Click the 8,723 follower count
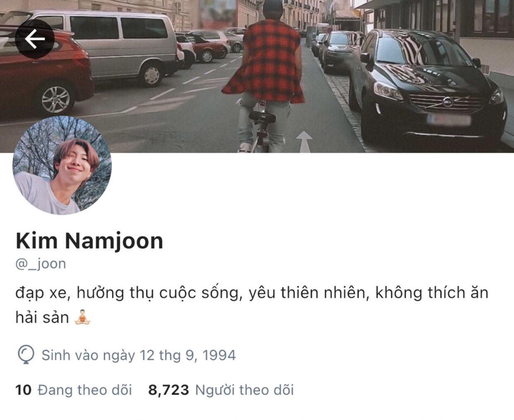This screenshot has width=514, height=420. tap(168, 390)
